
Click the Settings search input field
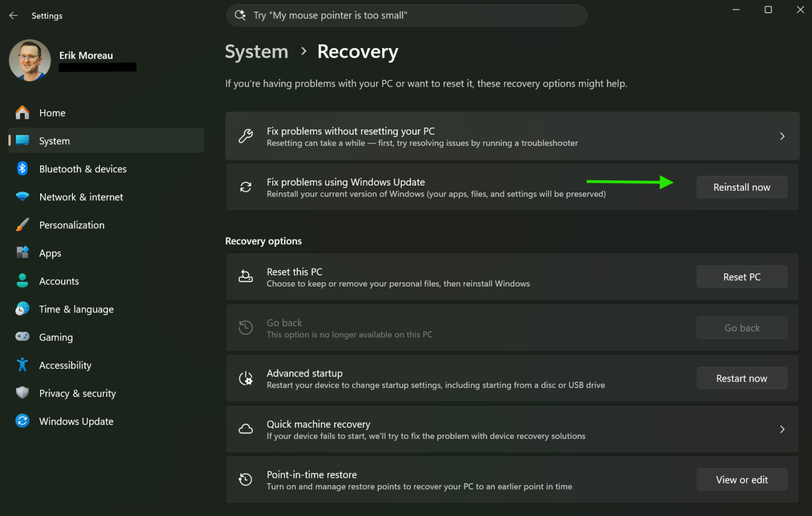click(407, 15)
